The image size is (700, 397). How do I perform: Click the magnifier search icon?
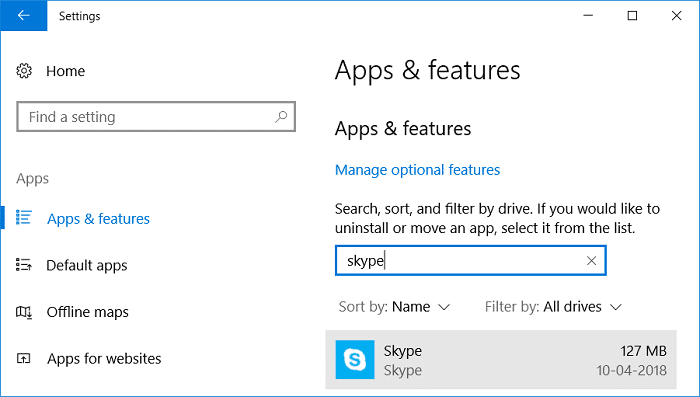click(281, 117)
